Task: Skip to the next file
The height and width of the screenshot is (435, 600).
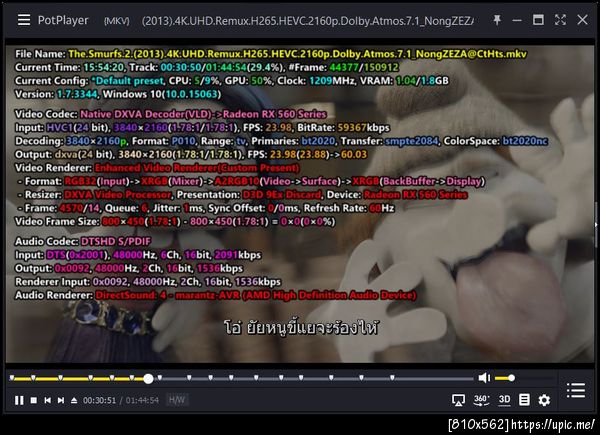Action: point(61,400)
